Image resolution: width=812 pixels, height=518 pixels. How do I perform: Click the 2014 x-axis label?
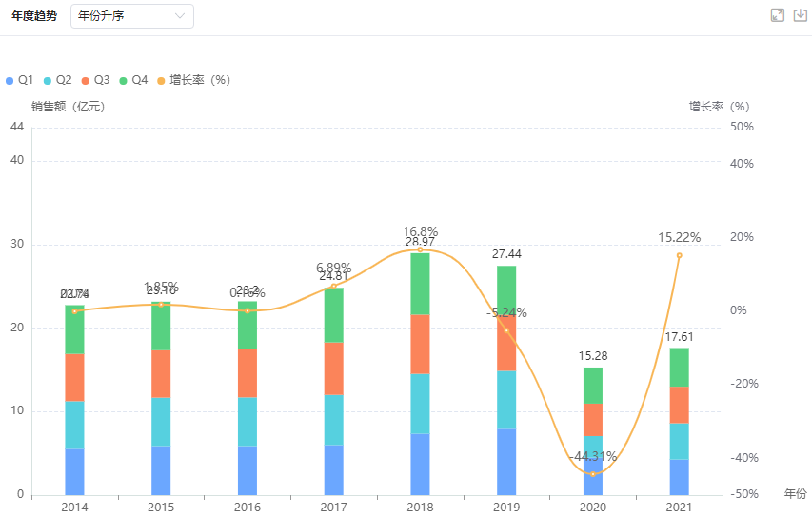[x=74, y=508]
